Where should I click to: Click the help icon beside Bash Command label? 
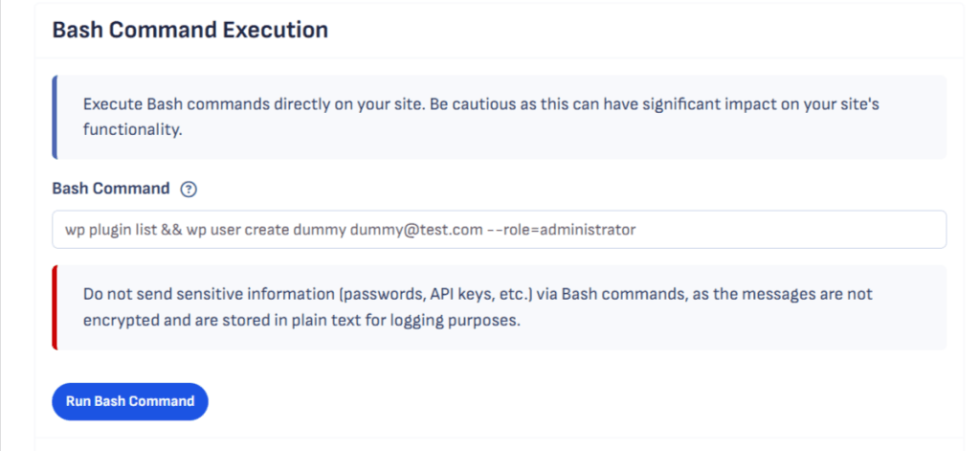pos(189,190)
